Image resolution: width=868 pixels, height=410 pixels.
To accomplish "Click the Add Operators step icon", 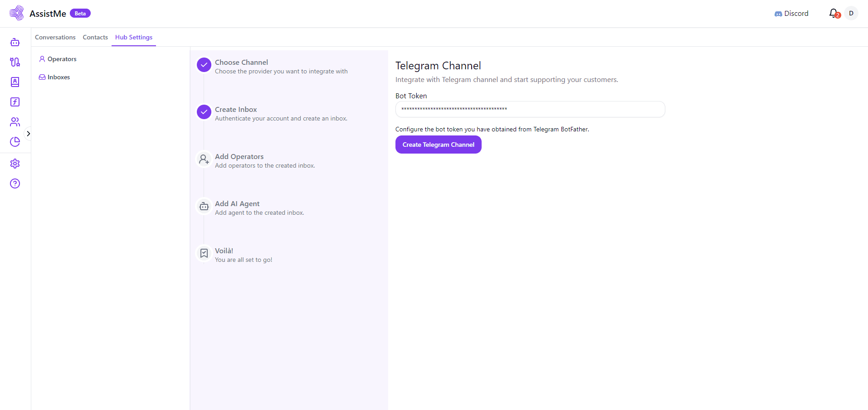I will [204, 159].
